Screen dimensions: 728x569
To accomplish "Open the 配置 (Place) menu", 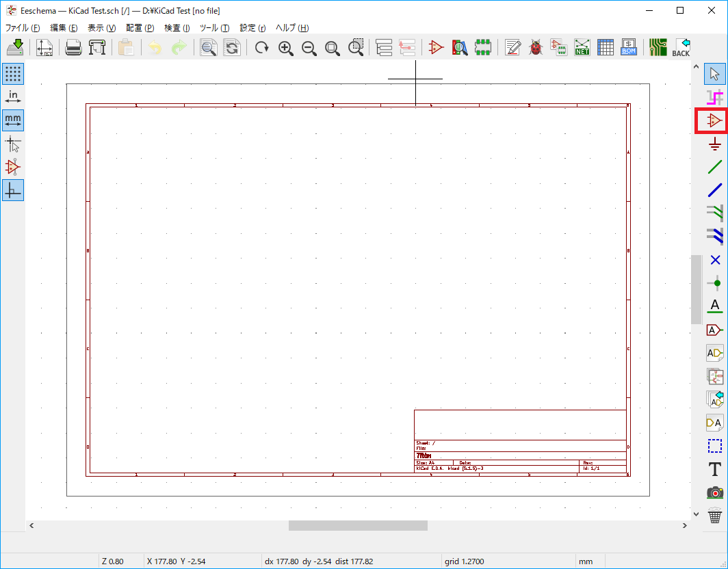I will point(140,28).
